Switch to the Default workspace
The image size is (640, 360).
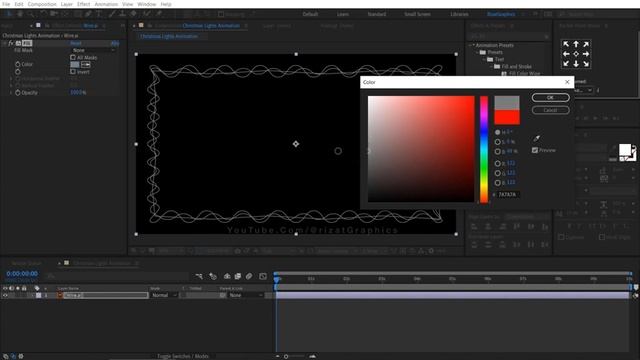310,14
